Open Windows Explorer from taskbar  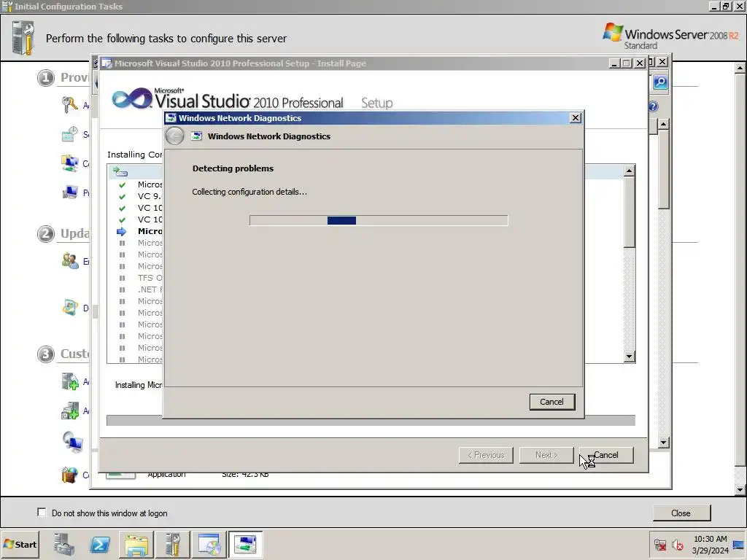(x=136, y=544)
